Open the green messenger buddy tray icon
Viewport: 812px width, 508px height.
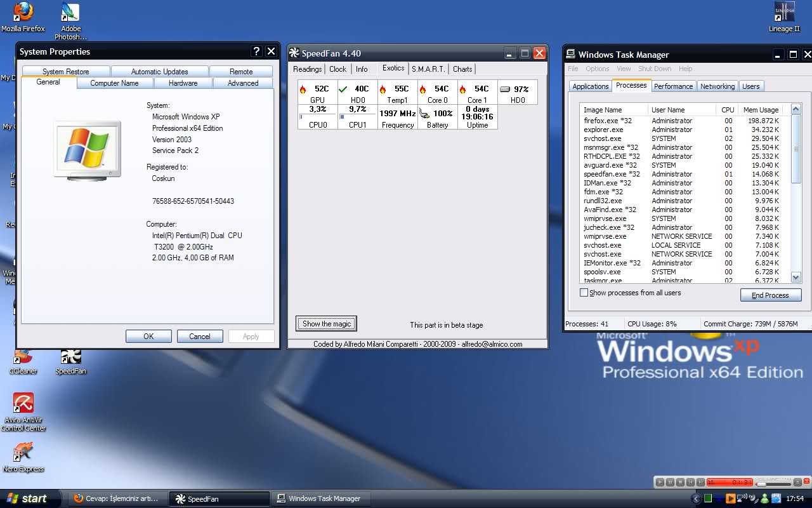click(x=764, y=498)
